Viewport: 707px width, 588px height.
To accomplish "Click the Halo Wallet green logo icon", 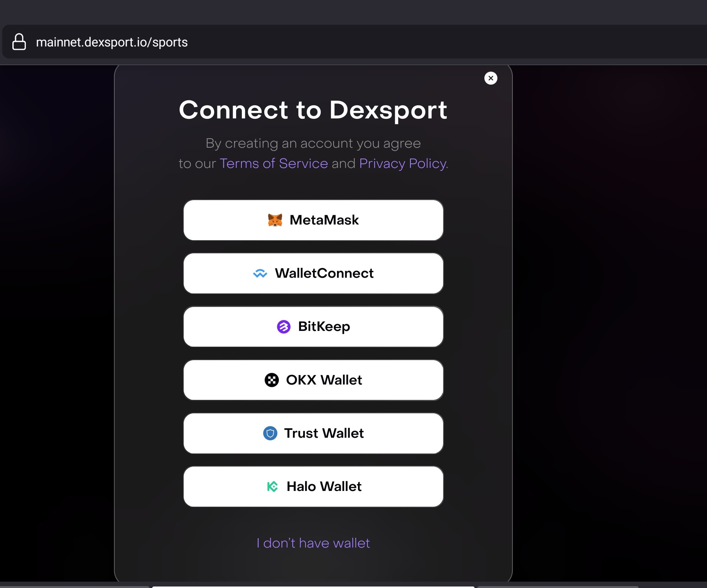I will pyautogui.click(x=273, y=486).
